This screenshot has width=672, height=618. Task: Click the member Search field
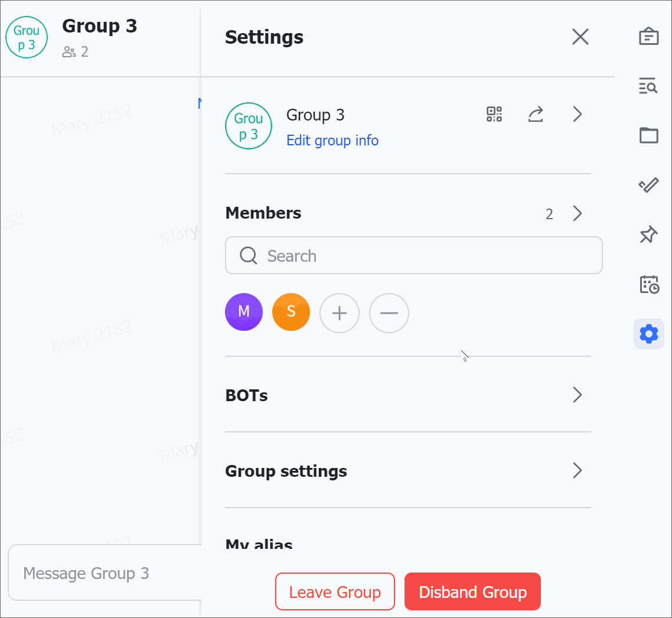pos(413,255)
